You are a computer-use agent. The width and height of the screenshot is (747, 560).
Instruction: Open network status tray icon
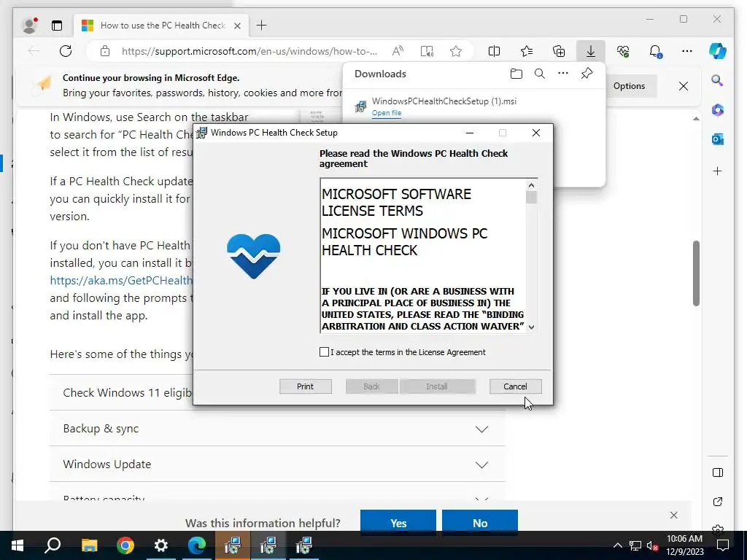pos(635,545)
